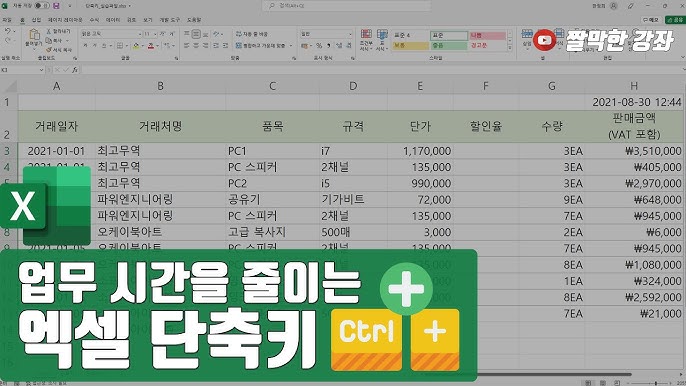Viewport: 686px width, 386px height.
Task: Apply the 나쁨 cell style
Action: coord(487,35)
